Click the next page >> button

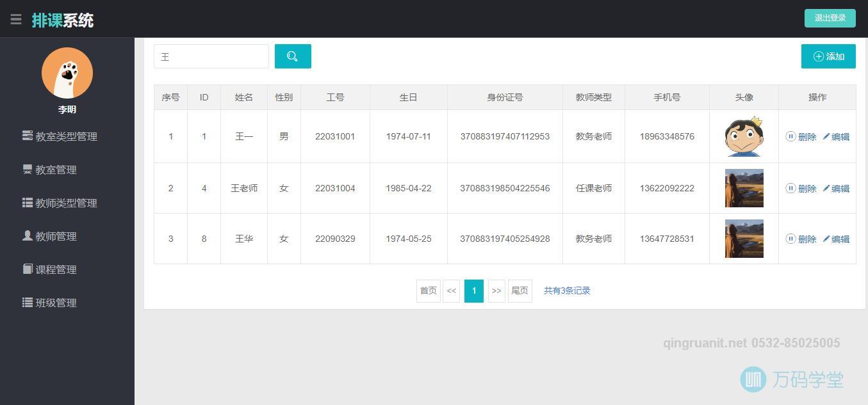click(496, 290)
